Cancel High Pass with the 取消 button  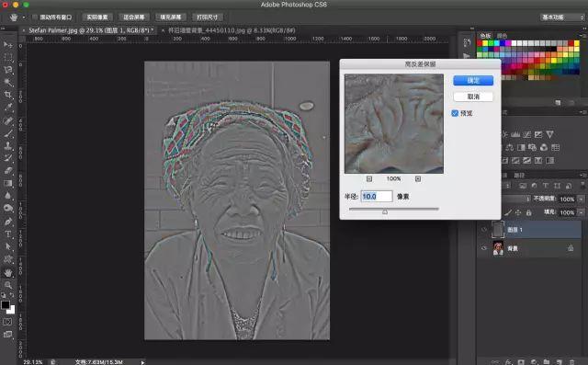click(473, 97)
